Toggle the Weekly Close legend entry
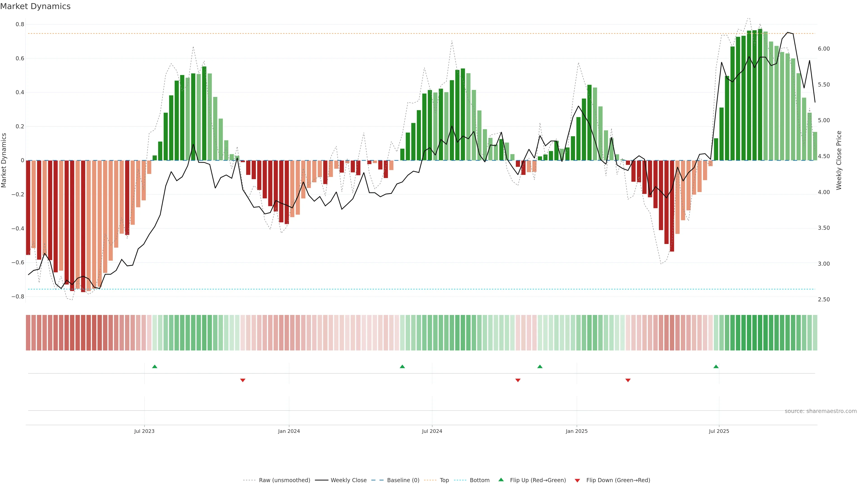The image size is (868, 488). pyautogui.click(x=348, y=480)
